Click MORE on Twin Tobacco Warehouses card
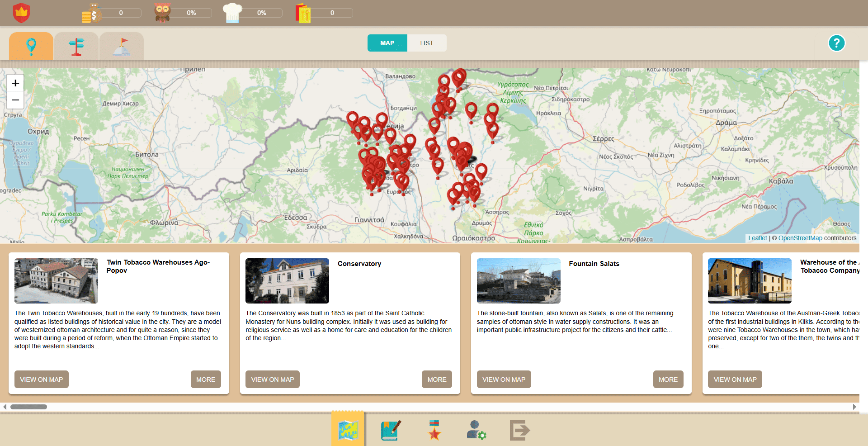 (x=205, y=380)
